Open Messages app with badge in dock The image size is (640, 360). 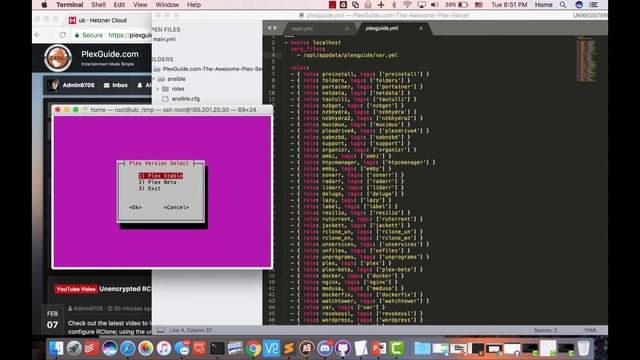[x=182, y=348]
